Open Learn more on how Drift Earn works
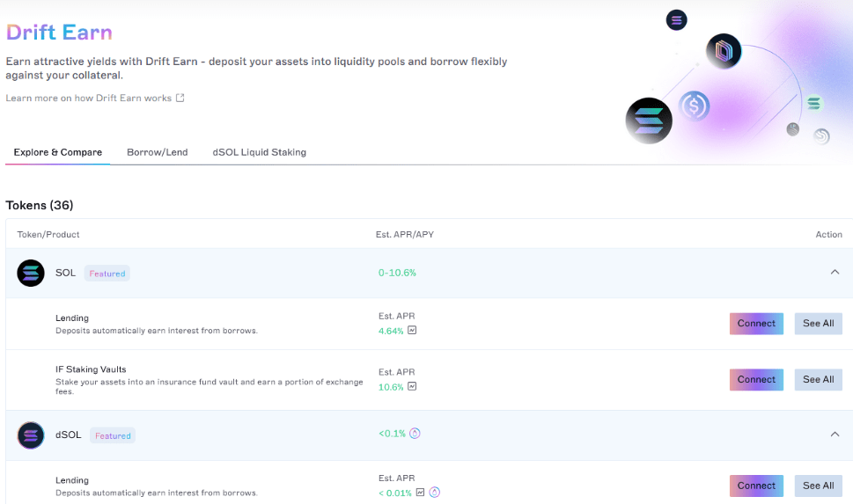Image resolution: width=853 pixels, height=504 pixels. pyautogui.click(x=88, y=98)
